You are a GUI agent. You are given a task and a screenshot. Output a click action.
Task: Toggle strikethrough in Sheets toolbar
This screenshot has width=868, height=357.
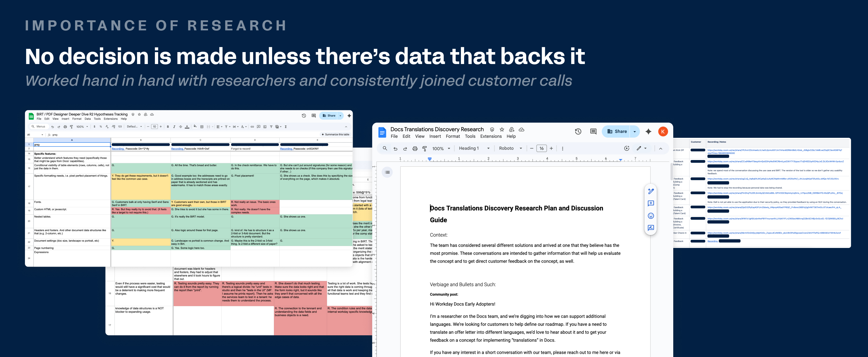pyautogui.click(x=181, y=127)
